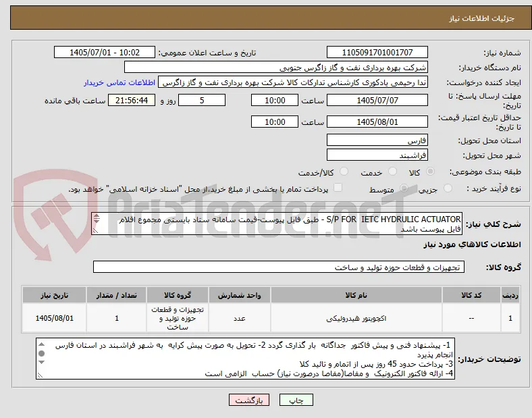Click the general description text area

pos(277,224)
